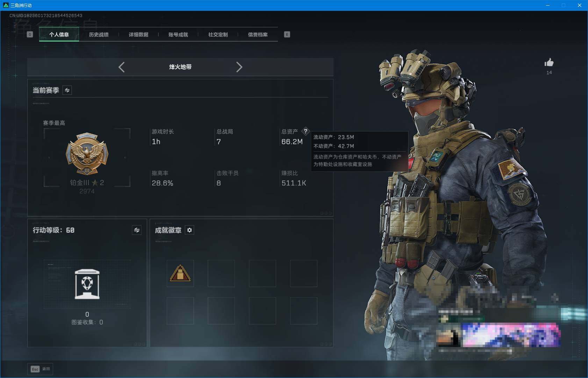Select the triangular achievement badge

click(180, 274)
